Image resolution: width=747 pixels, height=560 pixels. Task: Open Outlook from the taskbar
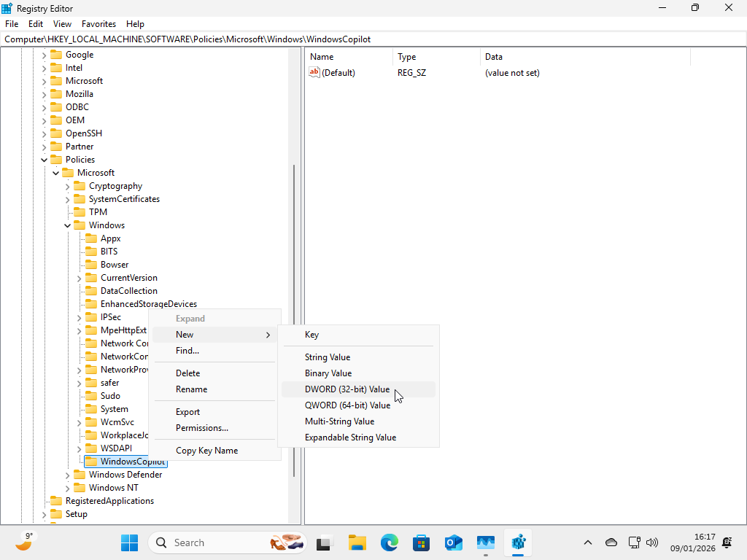coord(453,542)
